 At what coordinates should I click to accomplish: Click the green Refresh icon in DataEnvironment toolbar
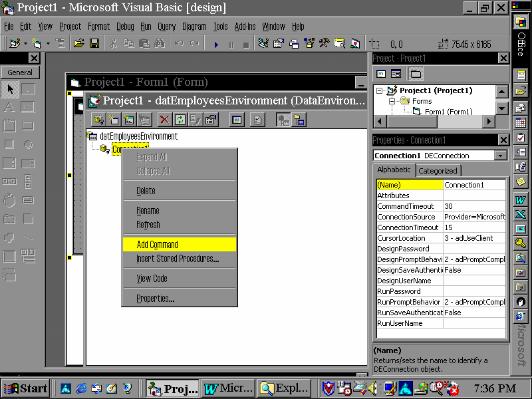(180, 120)
